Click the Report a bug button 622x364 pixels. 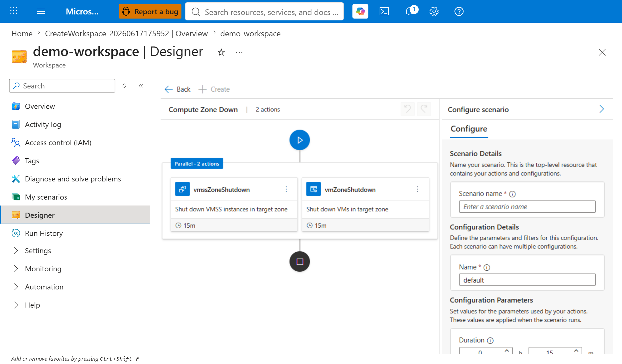click(x=150, y=11)
